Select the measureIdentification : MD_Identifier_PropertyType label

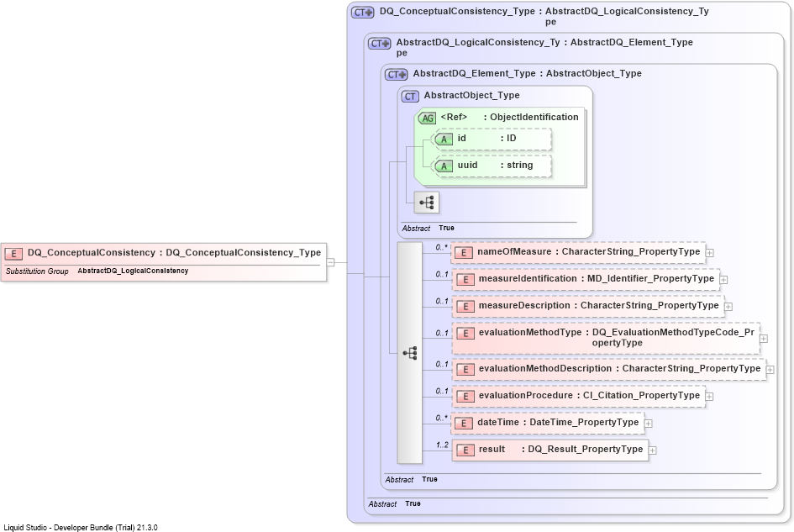[596, 279]
